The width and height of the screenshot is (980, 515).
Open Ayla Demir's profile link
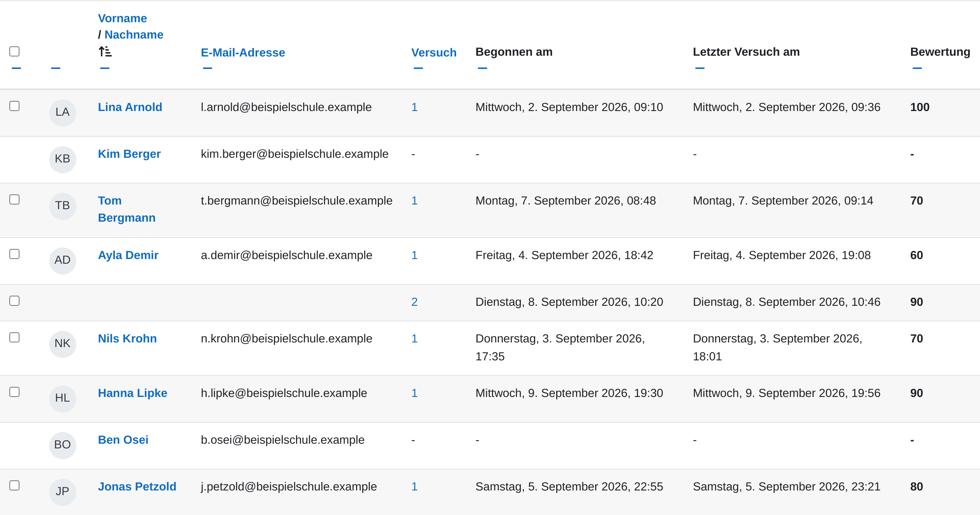[128, 255]
